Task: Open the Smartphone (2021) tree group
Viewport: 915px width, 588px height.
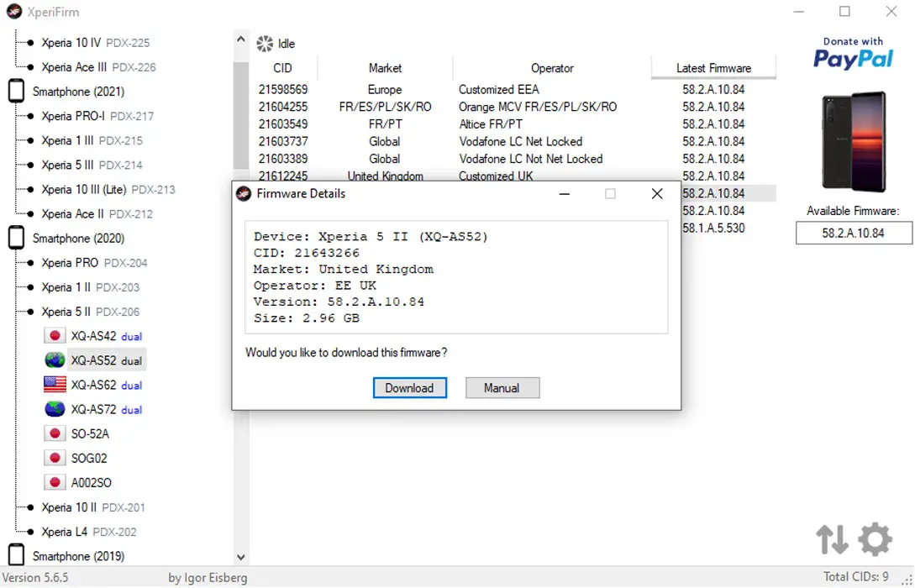Action: coord(78,92)
